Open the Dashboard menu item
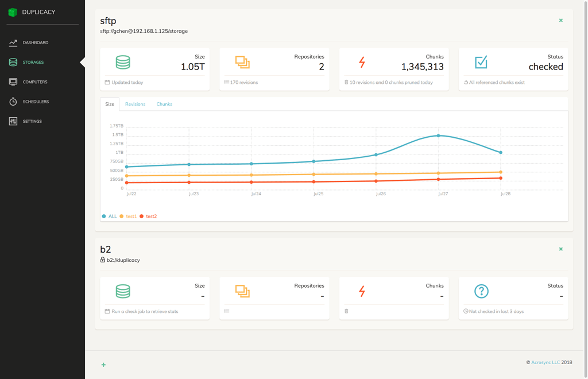Screen dimensions: 588x379 pos(35,42)
